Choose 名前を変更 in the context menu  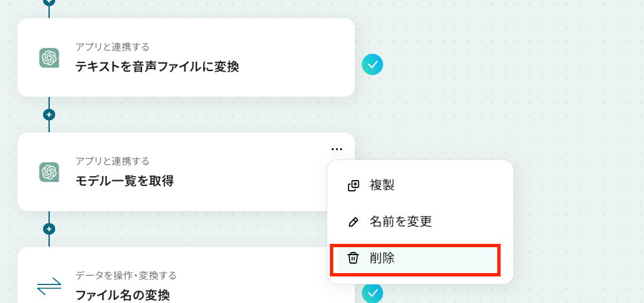click(x=400, y=222)
